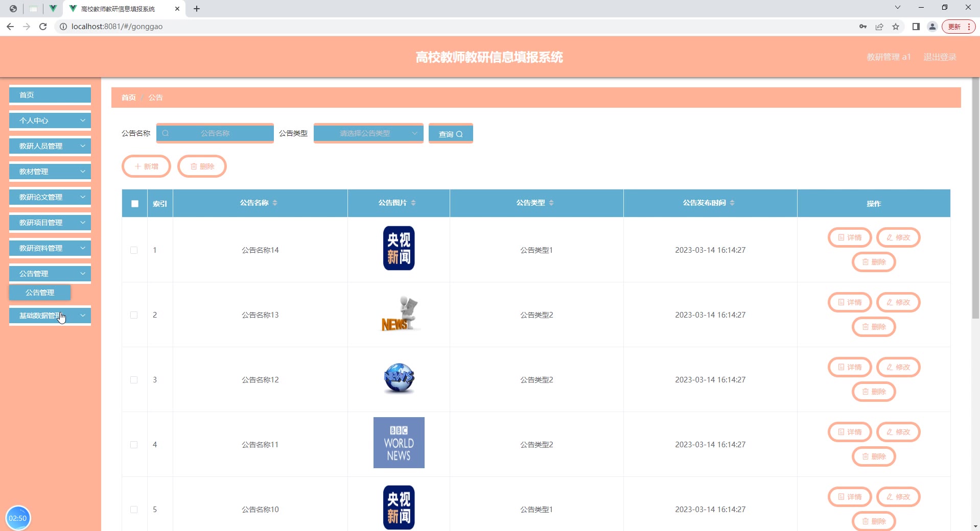The height and width of the screenshot is (531, 980).
Task: Click 首页 in the breadcrumb
Action: 129,98
